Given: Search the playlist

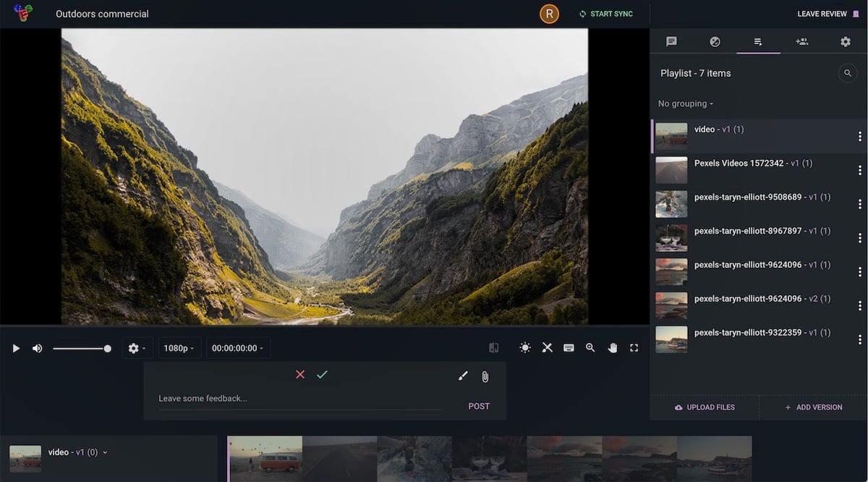Looking at the screenshot, I should (847, 73).
